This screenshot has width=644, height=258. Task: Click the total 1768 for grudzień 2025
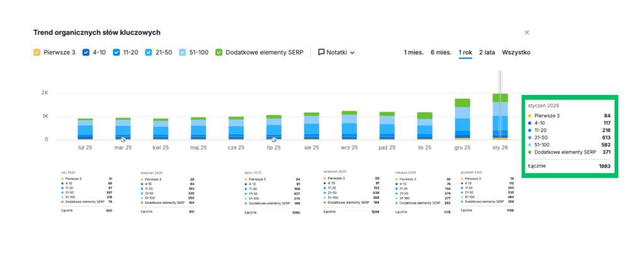tap(509, 210)
